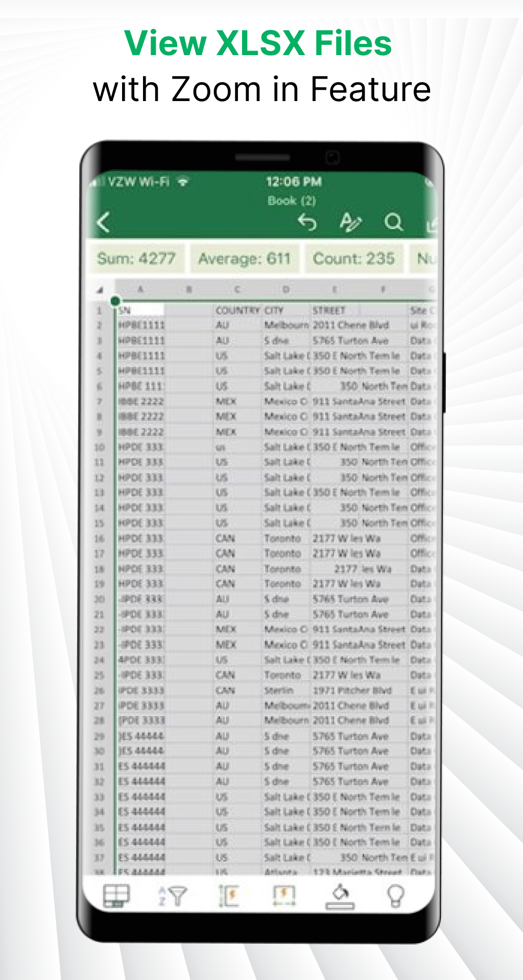This screenshot has height=980, width=523.
Task: Select the fill color bucket icon
Action: click(341, 897)
